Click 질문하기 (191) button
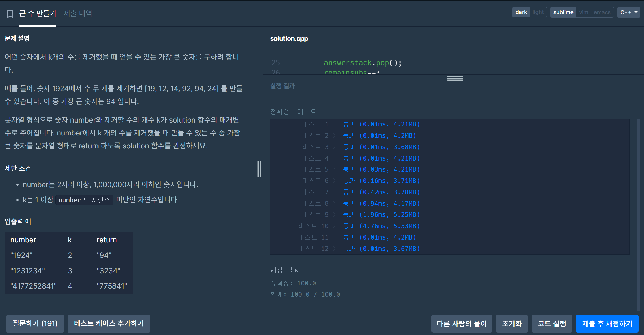 coord(35,323)
